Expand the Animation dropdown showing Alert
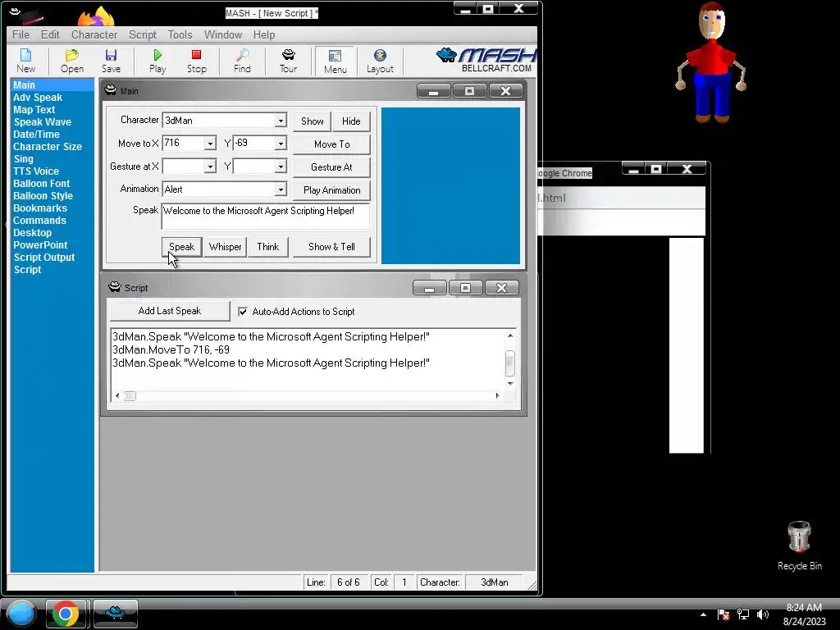This screenshot has height=630, width=840. 281,189
